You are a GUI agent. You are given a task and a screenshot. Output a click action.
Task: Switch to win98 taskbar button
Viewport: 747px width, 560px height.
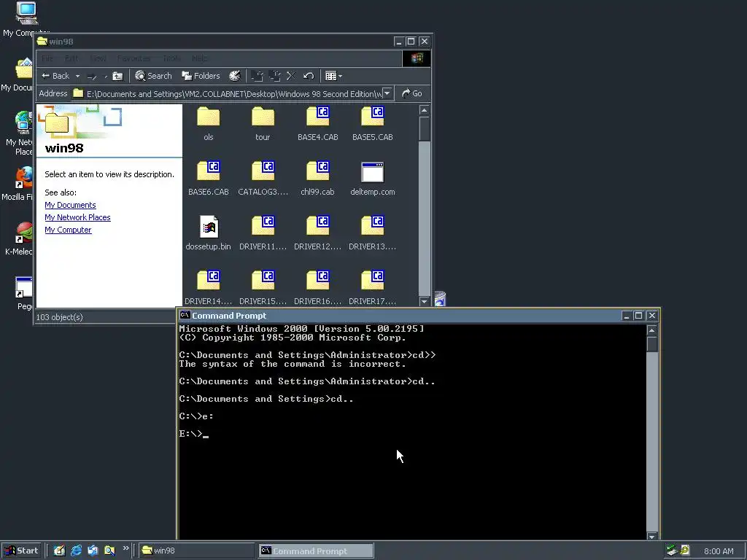[196, 551]
